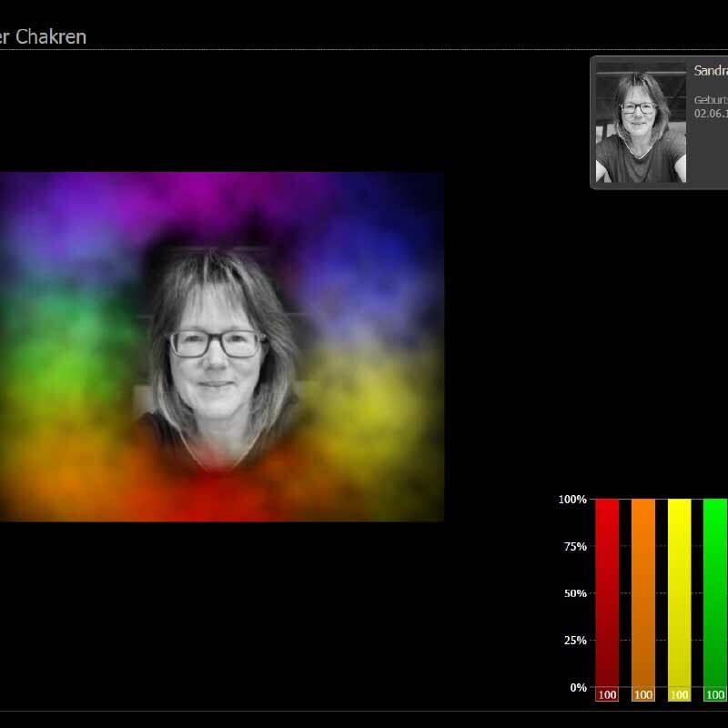This screenshot has height=728, width=728.
Task: Click the birth date value starting 02.06
Action: point(711,114)
